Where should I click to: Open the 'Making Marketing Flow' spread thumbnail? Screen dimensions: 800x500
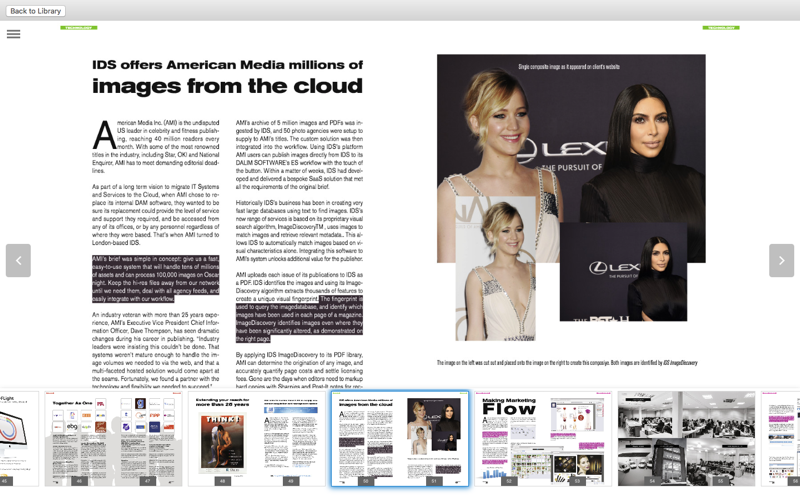[543, 439]
